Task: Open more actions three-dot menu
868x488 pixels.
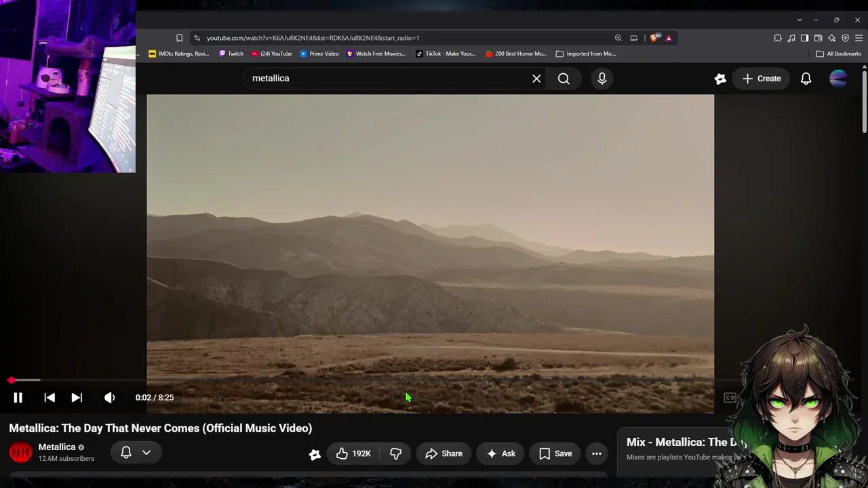Action: (597, 453)
